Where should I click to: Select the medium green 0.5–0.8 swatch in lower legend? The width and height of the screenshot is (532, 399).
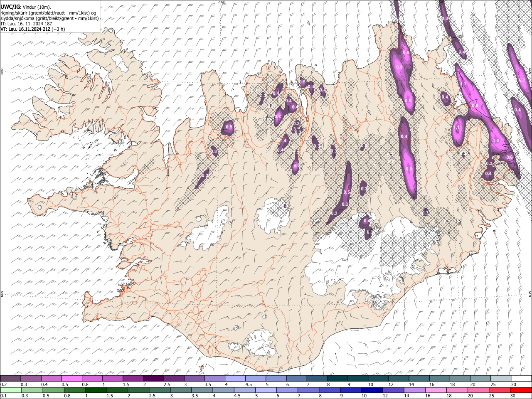pyautogui.click(x=53, y=390)
